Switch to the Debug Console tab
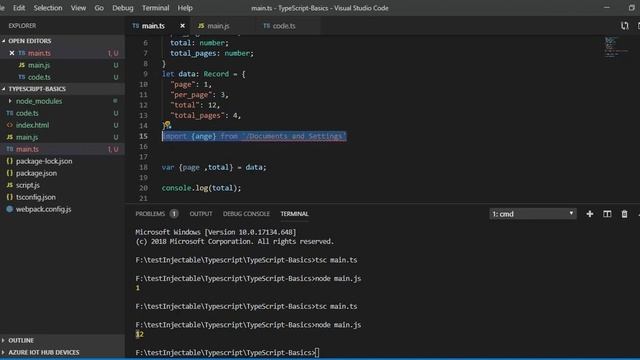640x360 pixels. click(246, 214)
